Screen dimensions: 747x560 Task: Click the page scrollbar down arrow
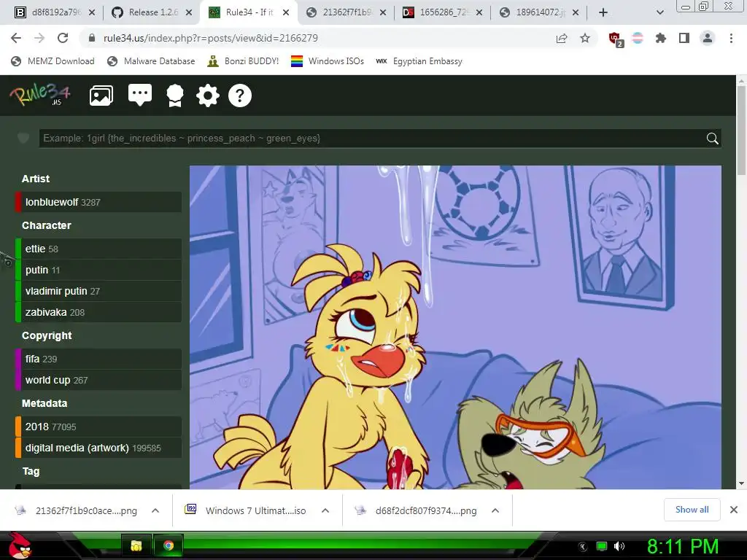pos(741,484)
